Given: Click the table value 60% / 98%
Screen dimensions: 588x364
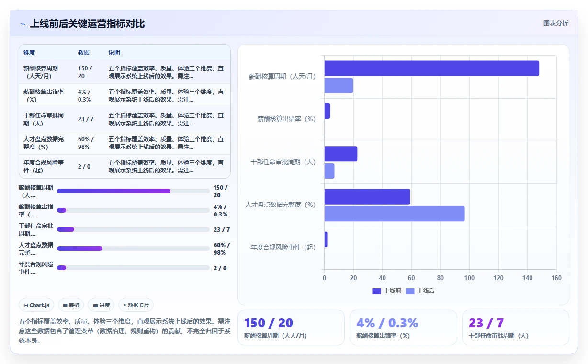Looking at the screenshot, I should click(x=86, y=143).
